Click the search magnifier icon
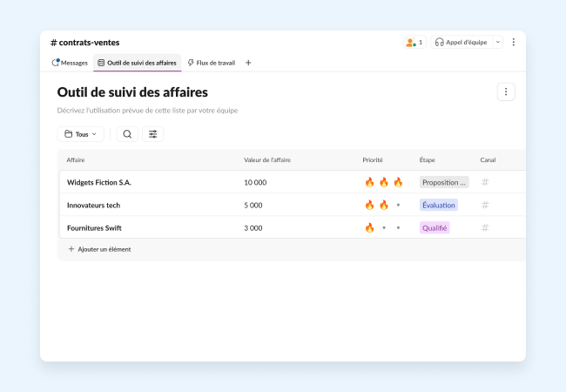The height and width of the screenshot is (392, 566). pos(127,134)
